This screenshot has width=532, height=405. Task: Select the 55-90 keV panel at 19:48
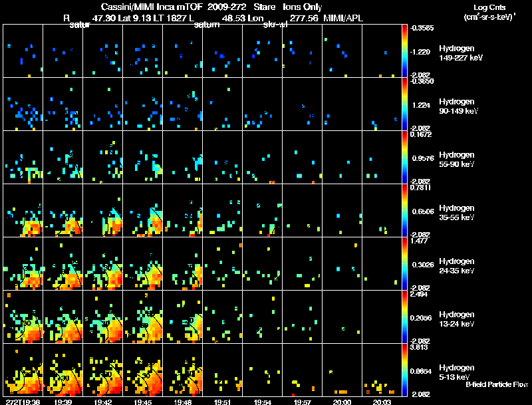[x=183, y=158]
